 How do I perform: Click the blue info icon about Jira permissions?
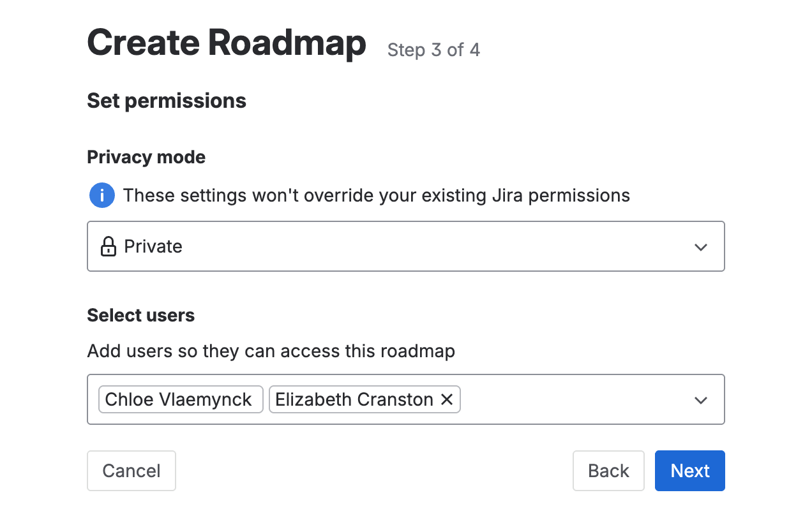click(101, 195)
